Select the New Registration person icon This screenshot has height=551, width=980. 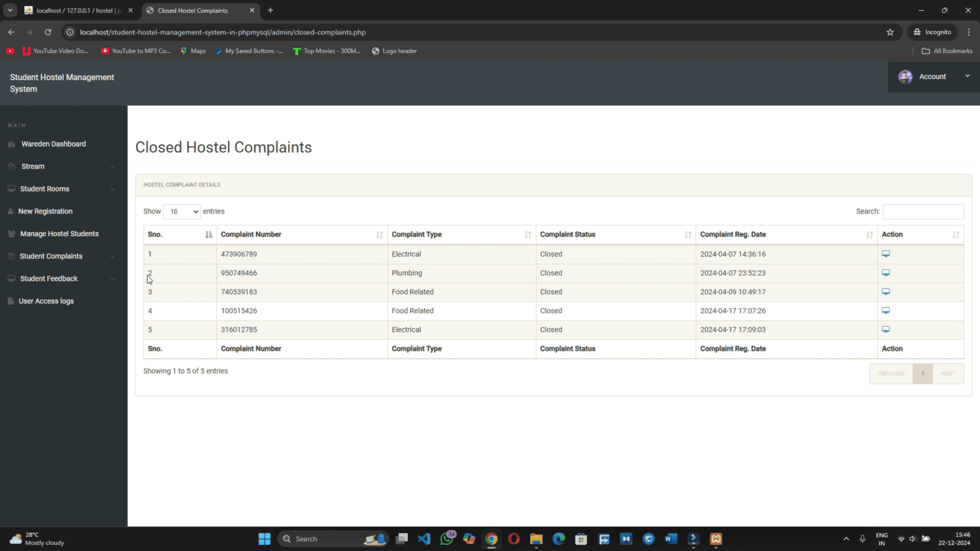(x=11, y=211)
